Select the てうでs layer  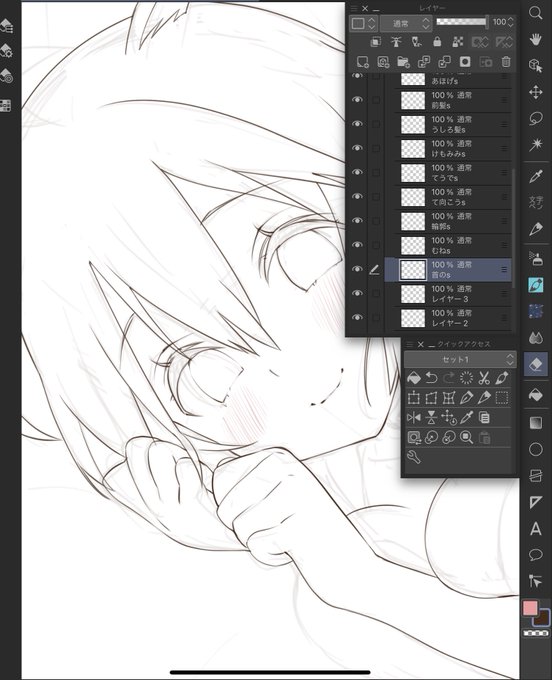448,173
